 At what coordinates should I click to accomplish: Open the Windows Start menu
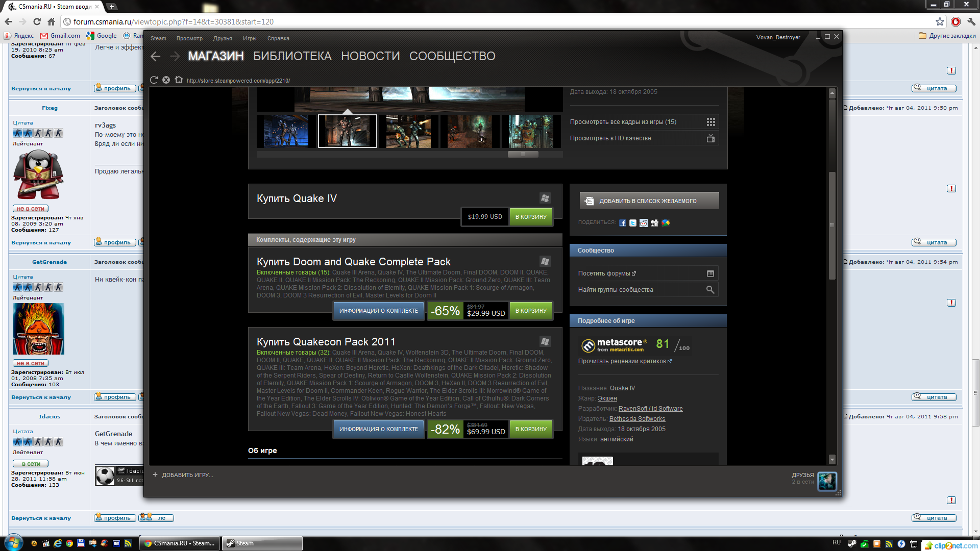(14, 543)
